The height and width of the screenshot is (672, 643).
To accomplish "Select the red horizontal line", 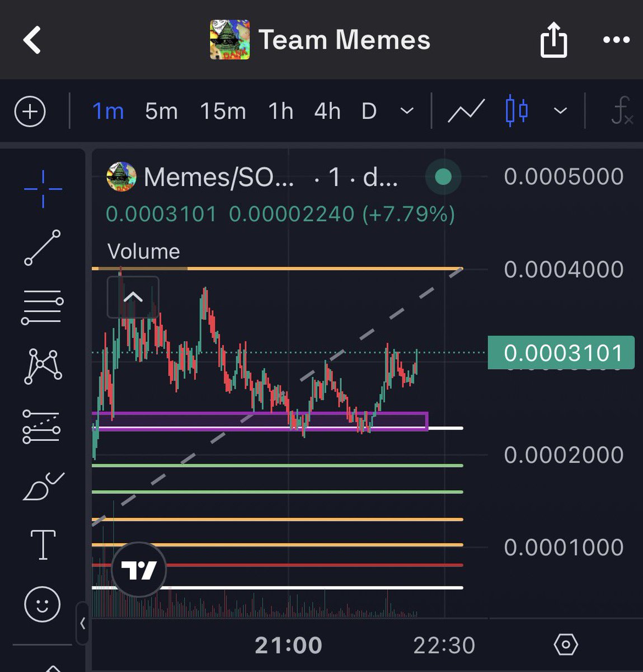I will pos(277,565).
